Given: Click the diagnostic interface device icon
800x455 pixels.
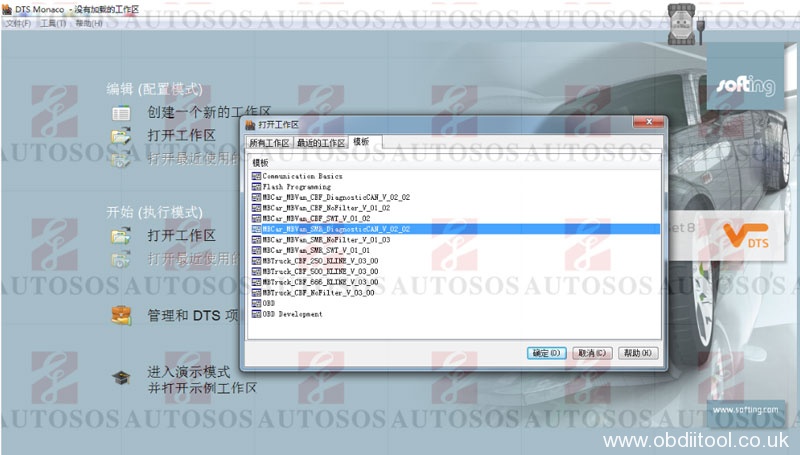Looking at the screenshot, I should coord(686,23).
